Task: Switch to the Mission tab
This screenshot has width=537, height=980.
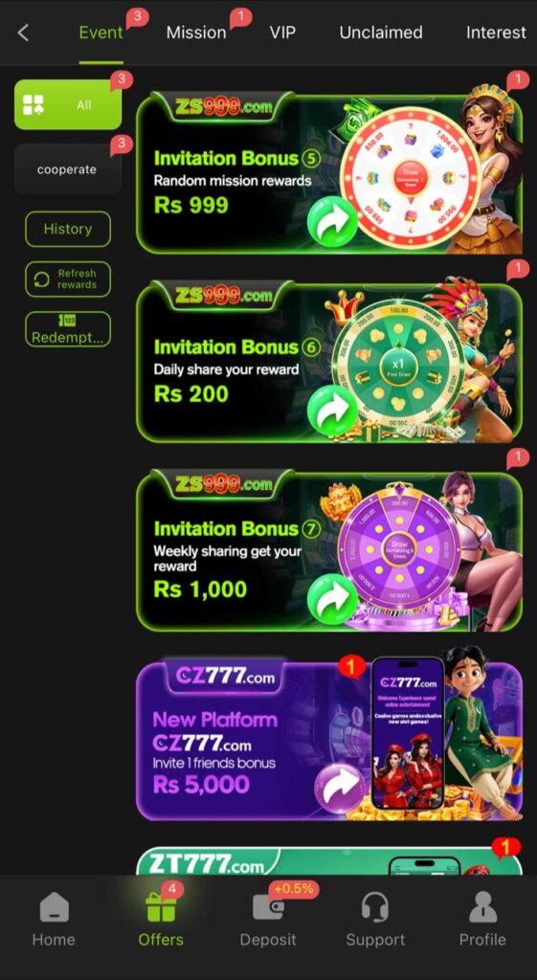Action: pos(196,33)
